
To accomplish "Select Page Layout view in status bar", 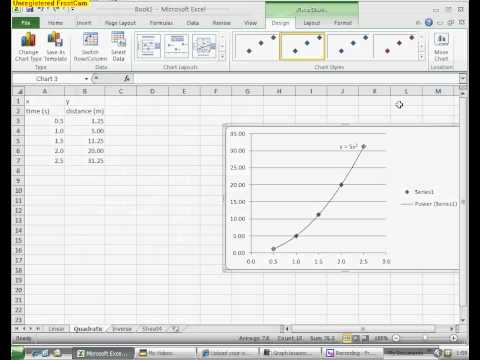I will [356, 339].
